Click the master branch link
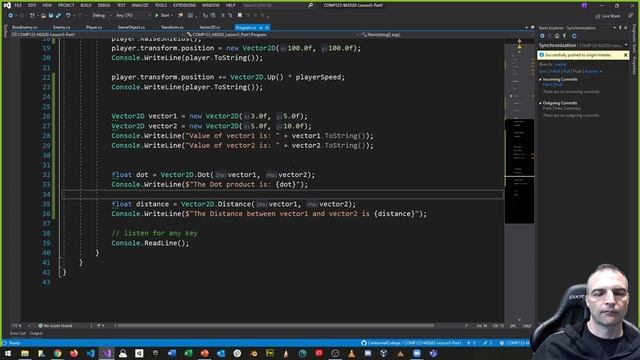 click(x=560, y=64)
